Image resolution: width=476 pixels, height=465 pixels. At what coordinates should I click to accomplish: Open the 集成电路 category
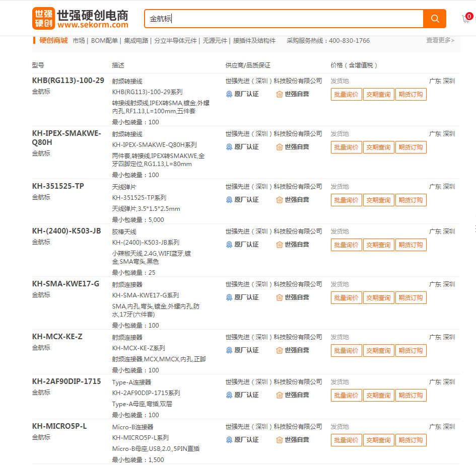[136, 41]
